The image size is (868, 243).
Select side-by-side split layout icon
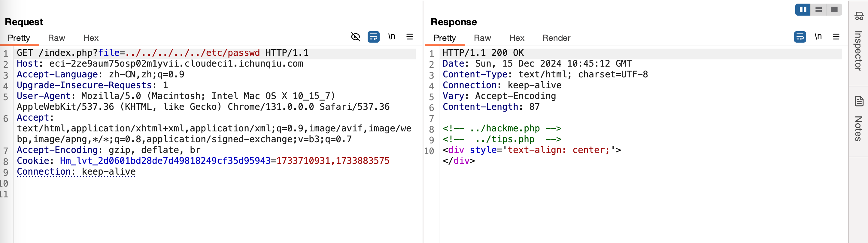point(803,9)
